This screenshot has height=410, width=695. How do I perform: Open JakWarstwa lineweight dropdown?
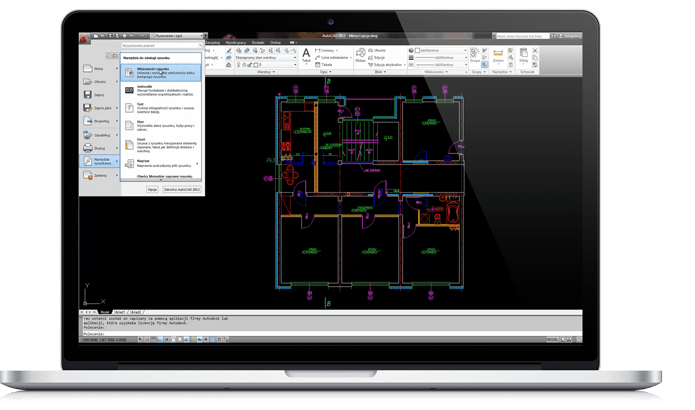click(x=441, y=58)
